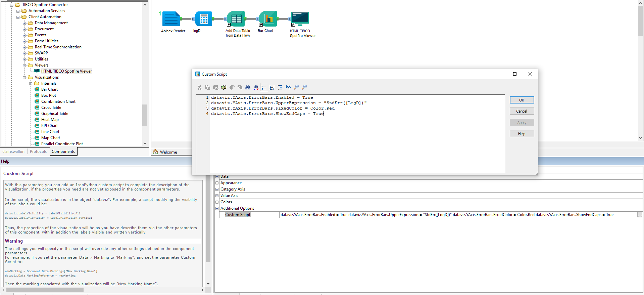644x295 pixels.
Task: Click the Help panel horizontal scrollbar thumb
Action: [45, 290]
